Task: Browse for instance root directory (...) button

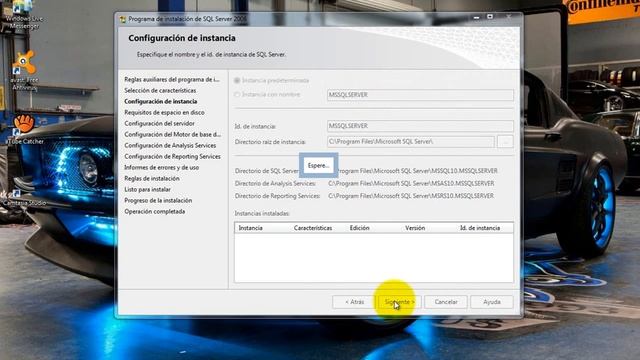Action: pos(505,142)
